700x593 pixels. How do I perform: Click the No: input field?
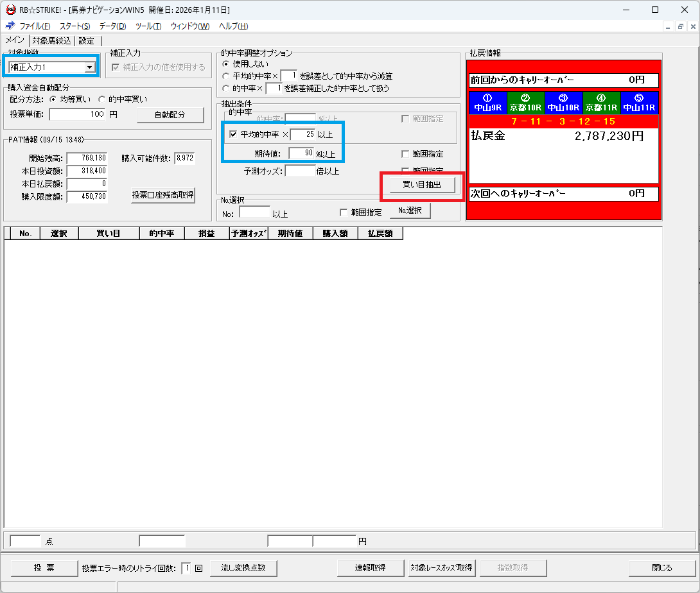click(x=255, y=212)
